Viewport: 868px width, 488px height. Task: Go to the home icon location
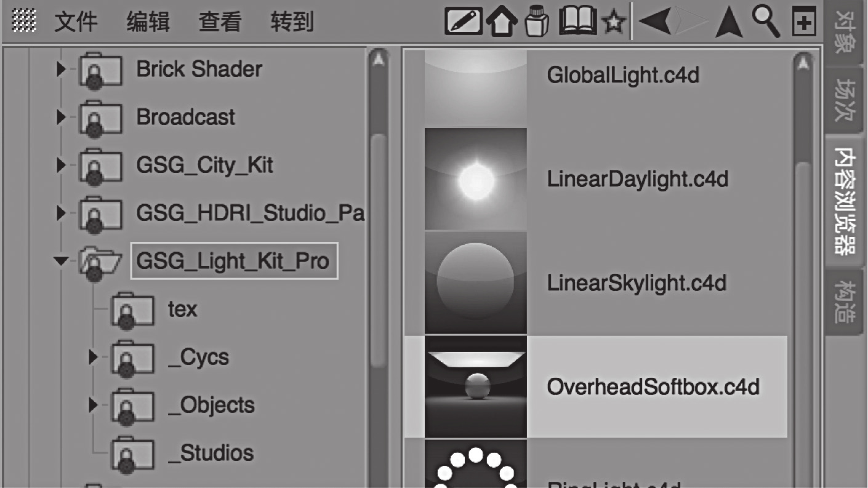coord(502,23)
